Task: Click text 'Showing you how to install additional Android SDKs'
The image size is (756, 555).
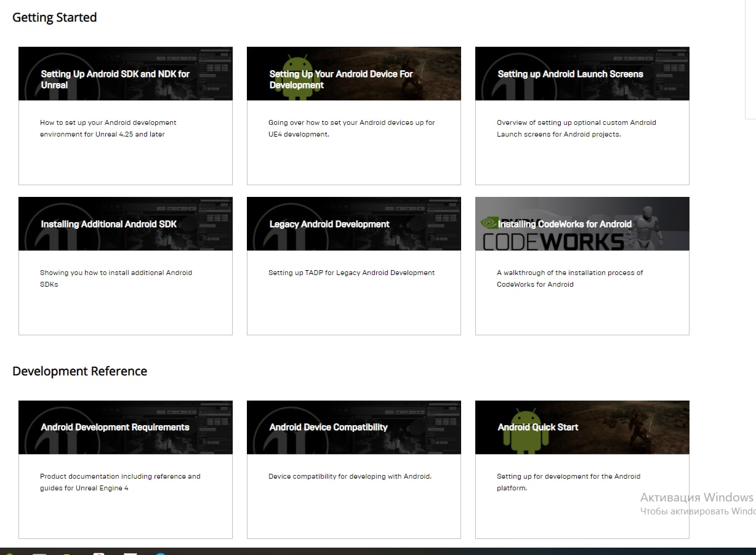Action: coord(116,278)
